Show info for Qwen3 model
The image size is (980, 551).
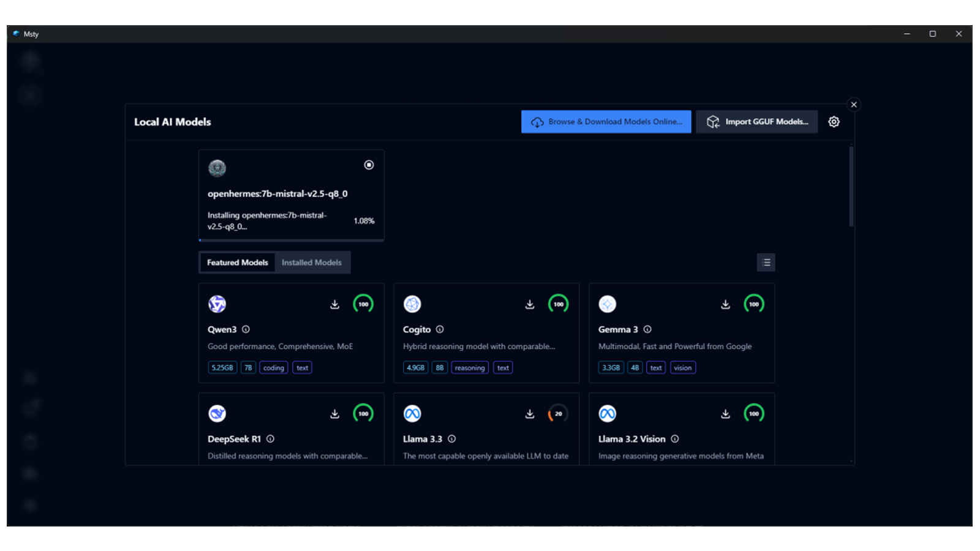[x=246, y=329]
